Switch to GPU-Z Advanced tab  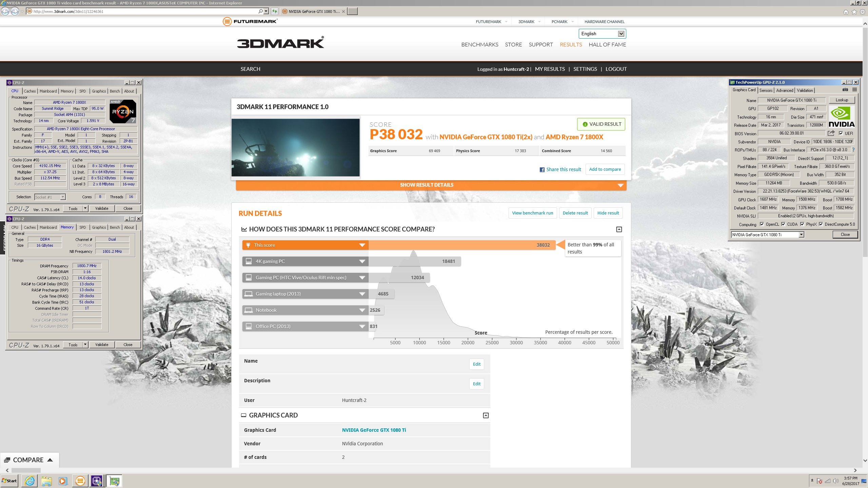(785, 90)
